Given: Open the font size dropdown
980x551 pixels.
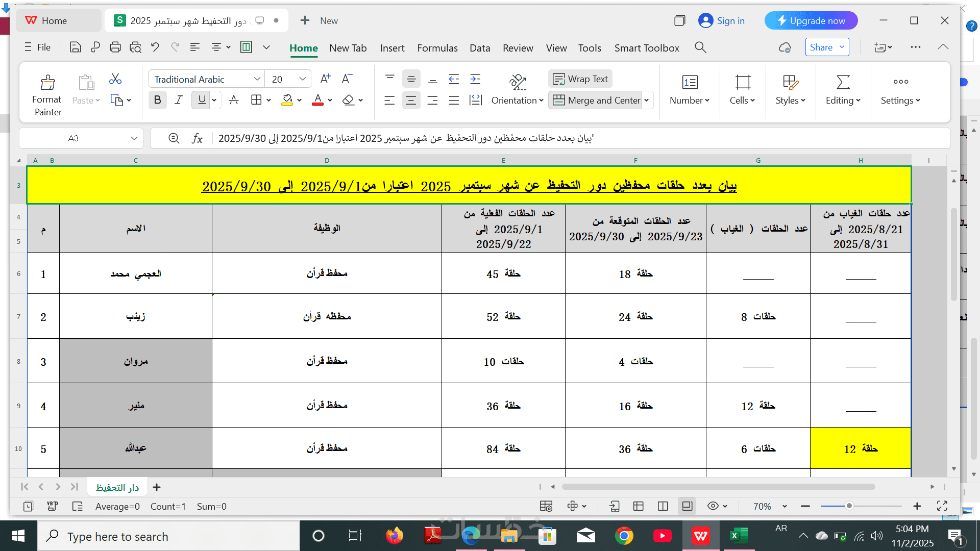Looking at the screenshot, I should click(x=302, y=79).
